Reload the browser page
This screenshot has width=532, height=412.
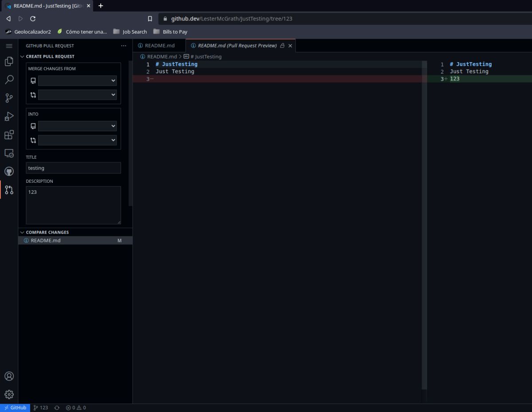[x=33, y=19]
